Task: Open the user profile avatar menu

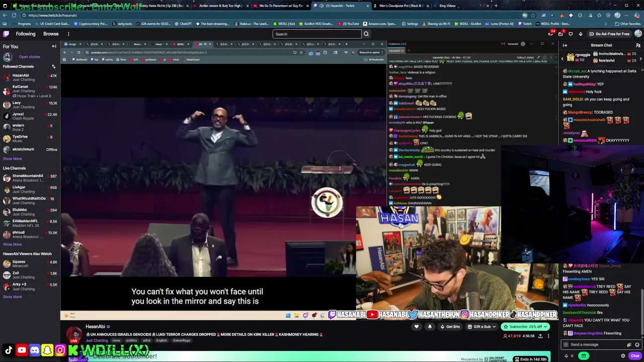Action: click(638, 34)
